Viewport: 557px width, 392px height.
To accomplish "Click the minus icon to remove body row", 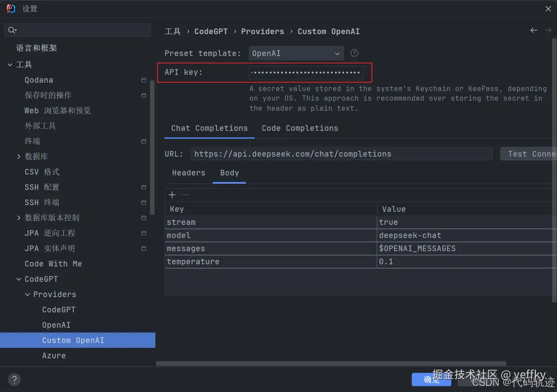I will (186, 195).
